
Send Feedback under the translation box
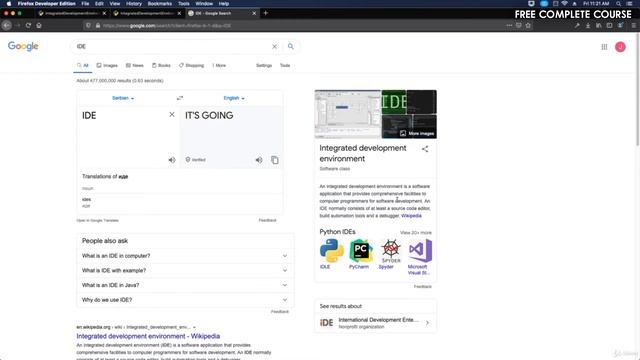pos(267,220)
